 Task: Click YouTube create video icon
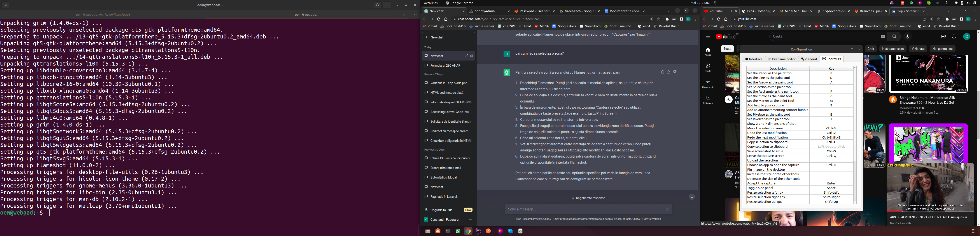943,36
